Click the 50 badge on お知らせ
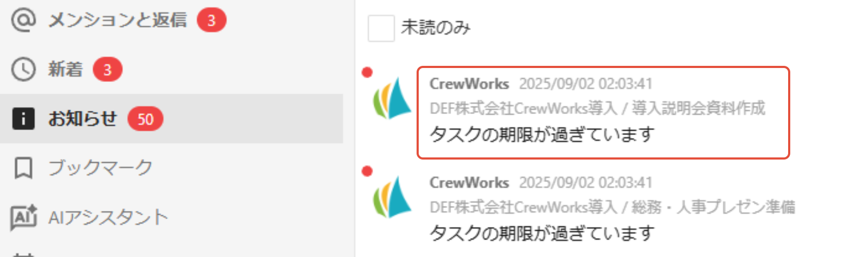 click(145, 119)
